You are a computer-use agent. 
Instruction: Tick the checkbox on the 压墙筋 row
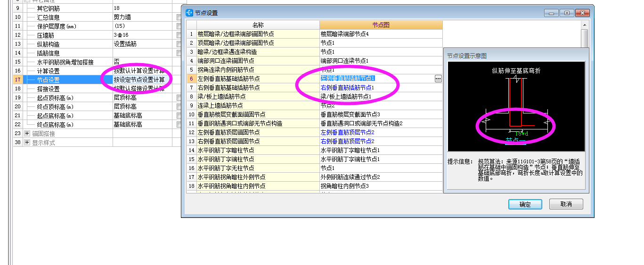[179, 35]
